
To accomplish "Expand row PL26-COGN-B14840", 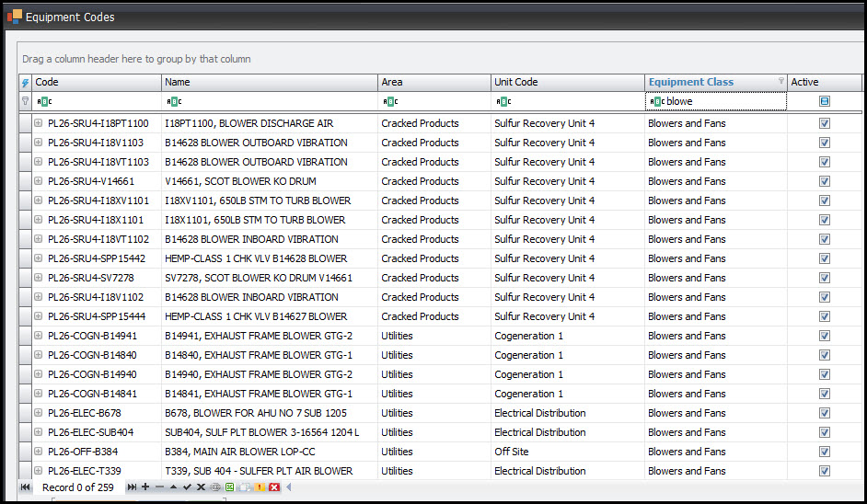I will click(x=38, y=355).
